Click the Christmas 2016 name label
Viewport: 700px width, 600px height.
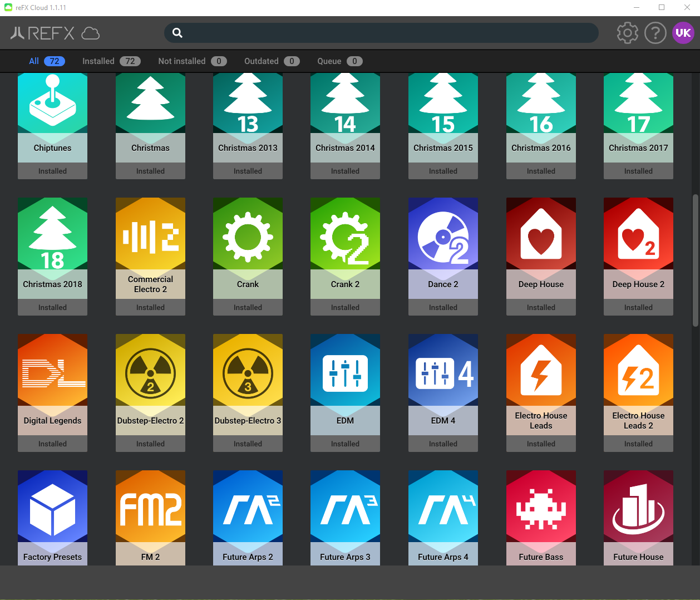point(541,148)
